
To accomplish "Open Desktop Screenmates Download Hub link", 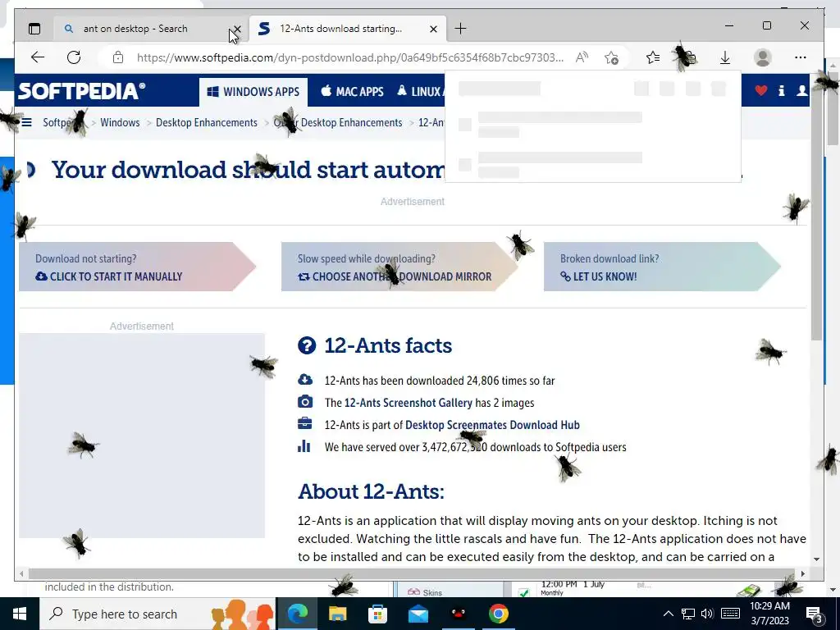I will 492,425.
